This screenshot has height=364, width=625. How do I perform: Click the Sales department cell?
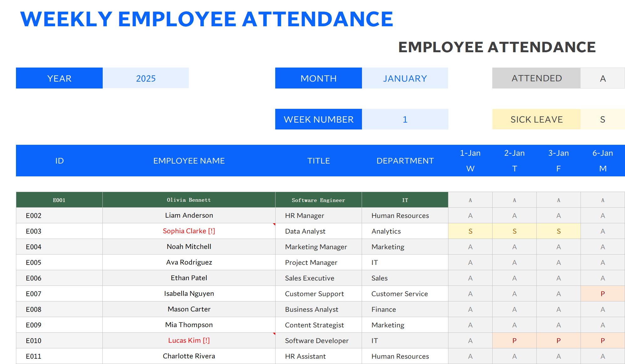click(x=405, y=278)
